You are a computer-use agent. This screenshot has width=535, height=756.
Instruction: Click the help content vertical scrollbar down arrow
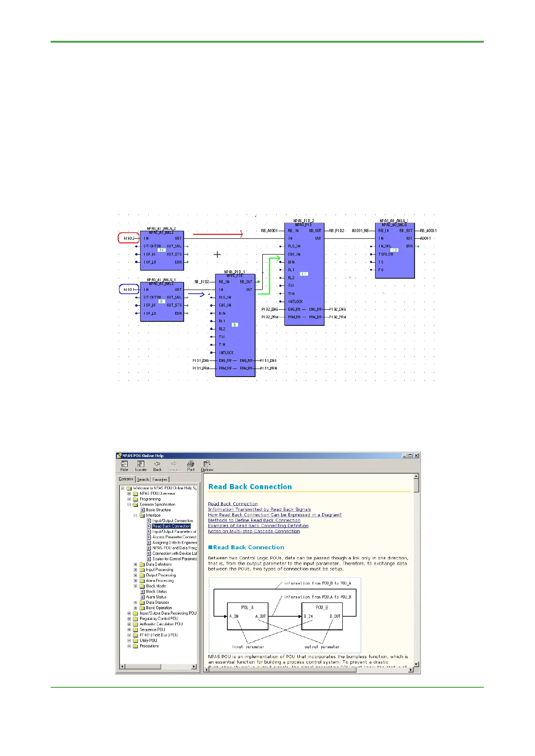416,664
